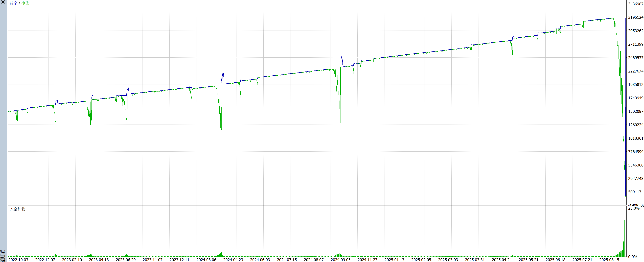This screenshot has height=262, width=644.
Task: Click the 0.0% deposit load scale label
Action: [x=633, y=257]
